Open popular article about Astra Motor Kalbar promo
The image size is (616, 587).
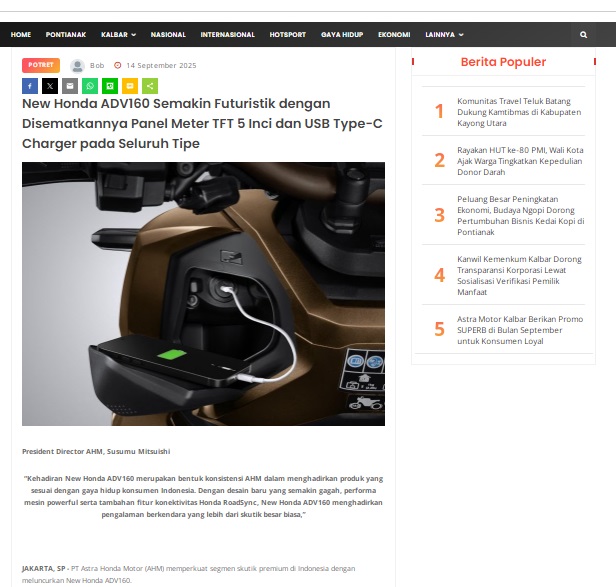click(519, 330)
